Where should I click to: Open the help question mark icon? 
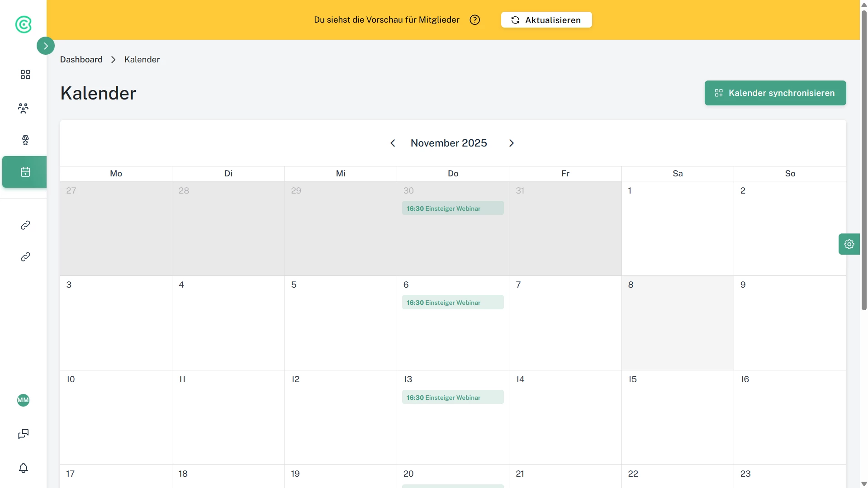[474, 19]
